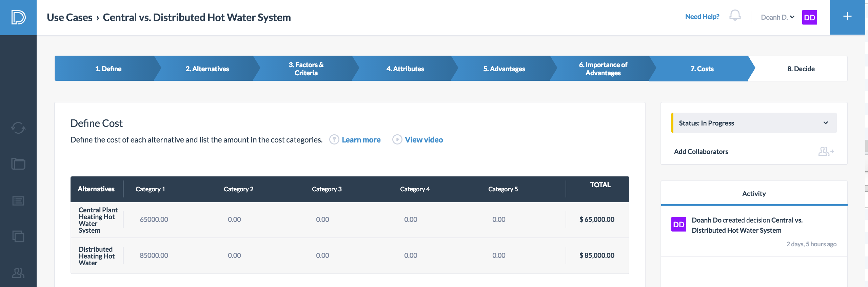
Task: Edit Central Plant Category 1 cost field
Action: pyautogui.click(x=154, y=219)
